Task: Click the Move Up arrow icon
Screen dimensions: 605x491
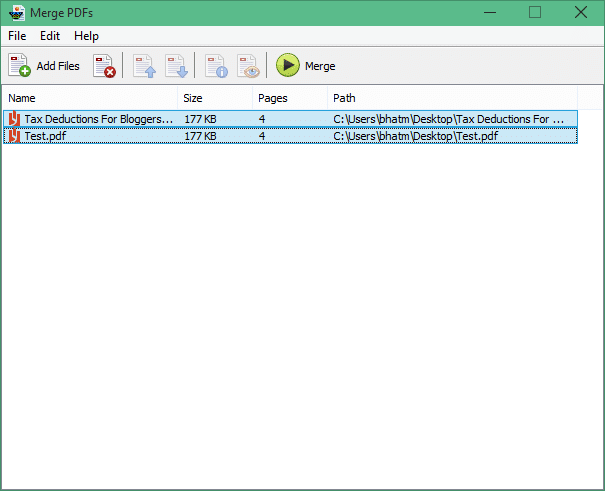Action: pyautogui.click(x=144, y=66)
